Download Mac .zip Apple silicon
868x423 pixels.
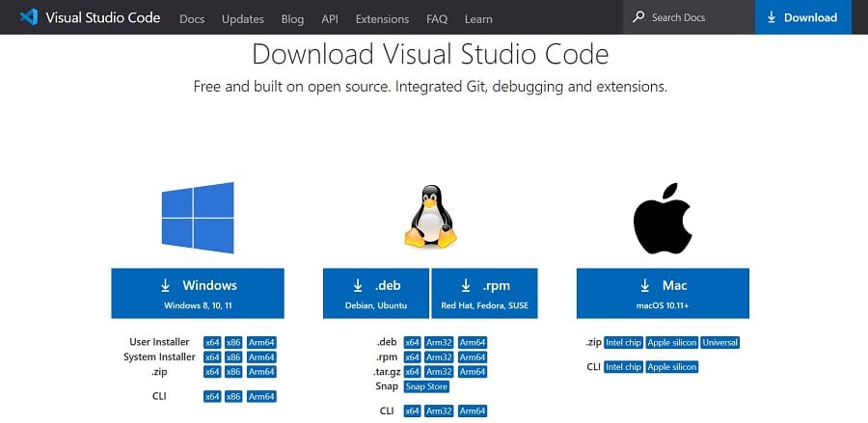(672, 342)
